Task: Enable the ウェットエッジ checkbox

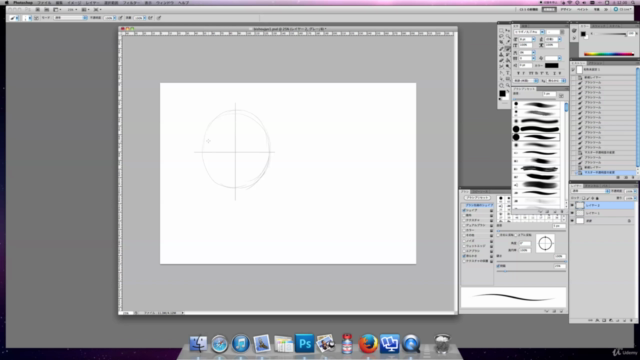Action: (464, 246)
